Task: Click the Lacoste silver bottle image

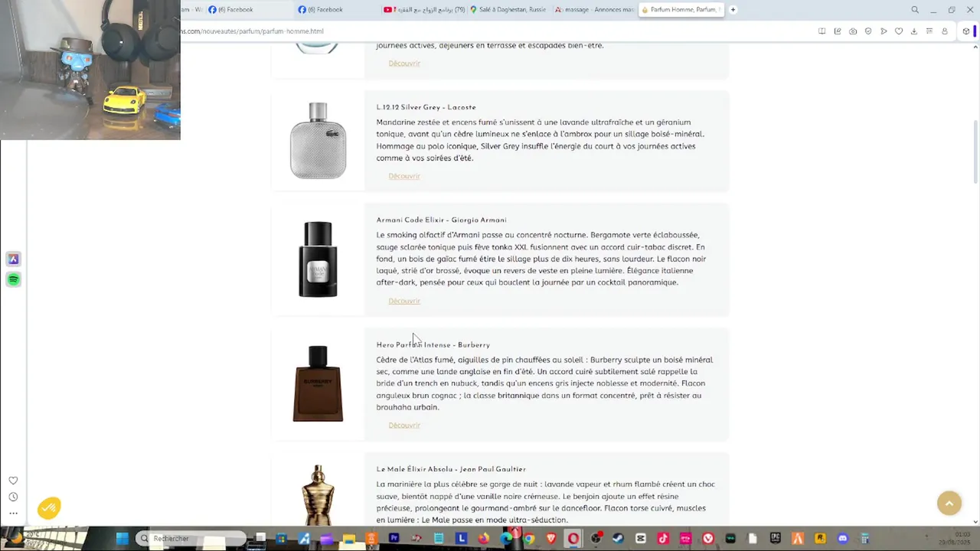Action: (x=318, y=141)
